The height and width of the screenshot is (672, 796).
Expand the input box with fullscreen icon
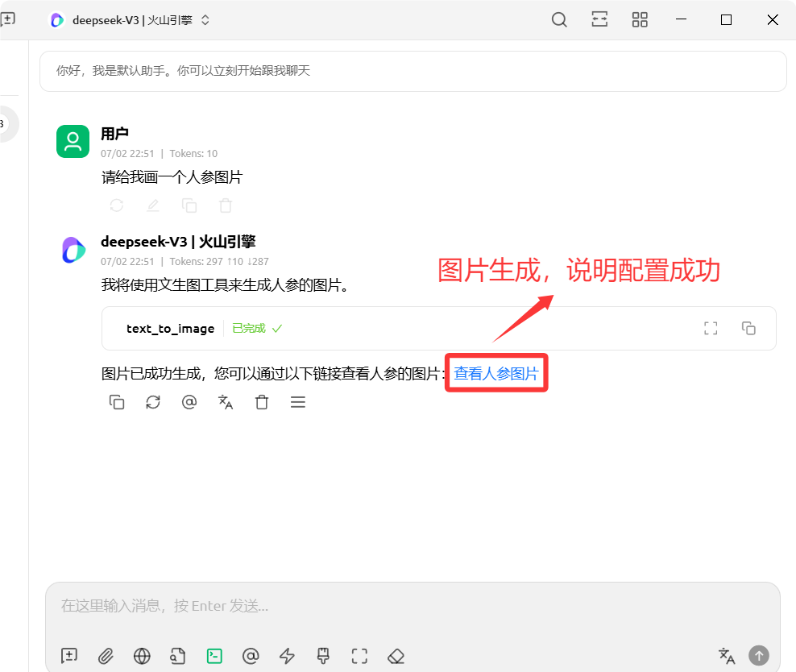(x=359, y=656)
